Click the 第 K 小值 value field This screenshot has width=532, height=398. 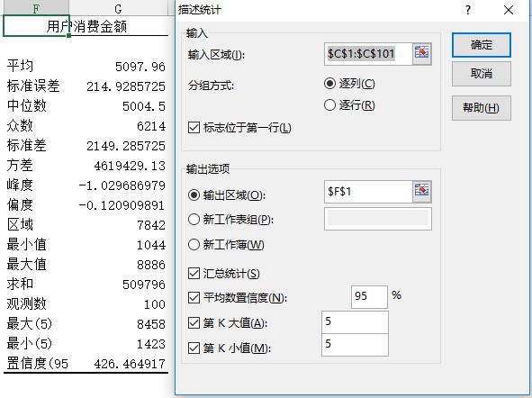pyautogui.click(x=355, y=345)
